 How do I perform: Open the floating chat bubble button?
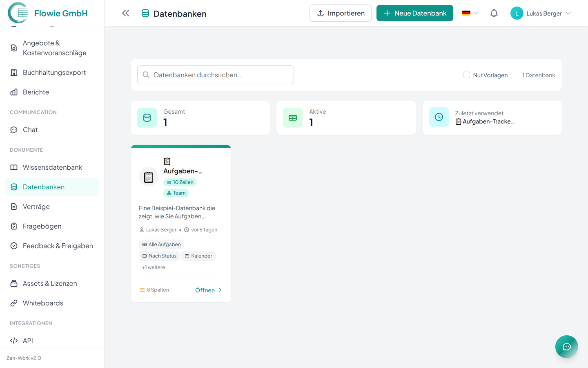(x=566, y=347)
